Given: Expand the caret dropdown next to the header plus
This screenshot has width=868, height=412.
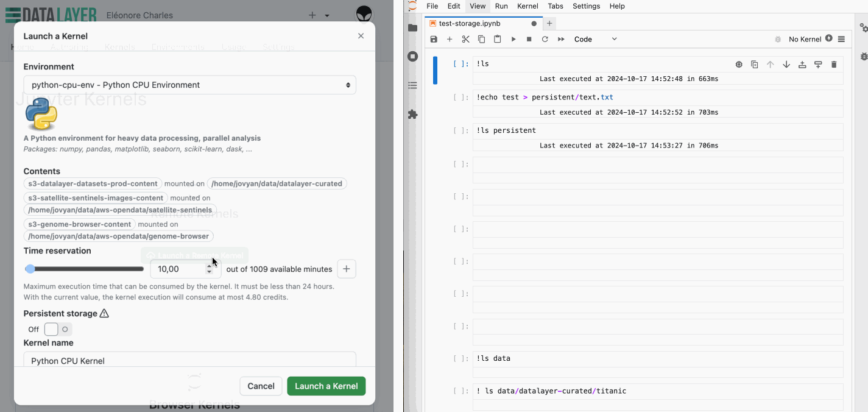Looking at the screenshot, I should click(x=327, y=16).
